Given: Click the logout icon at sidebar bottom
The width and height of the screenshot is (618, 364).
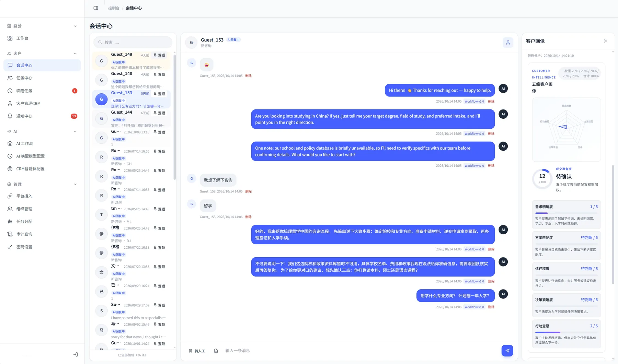Looking at the screenshot, I should pos(76,354).
